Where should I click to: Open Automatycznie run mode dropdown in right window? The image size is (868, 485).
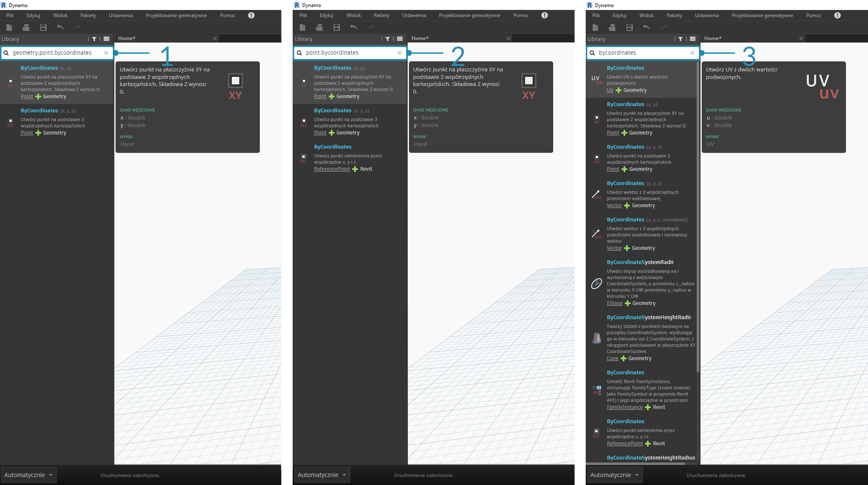click(614, 475)
